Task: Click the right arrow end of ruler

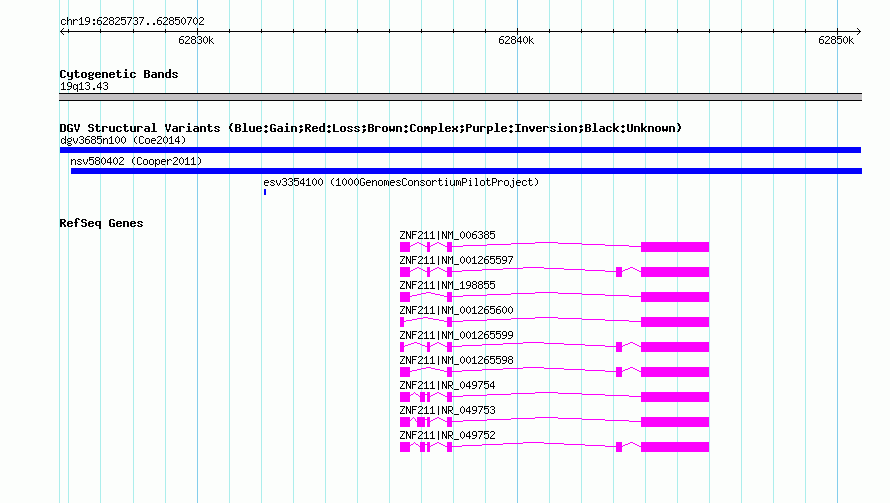Action: coord(859,31)
